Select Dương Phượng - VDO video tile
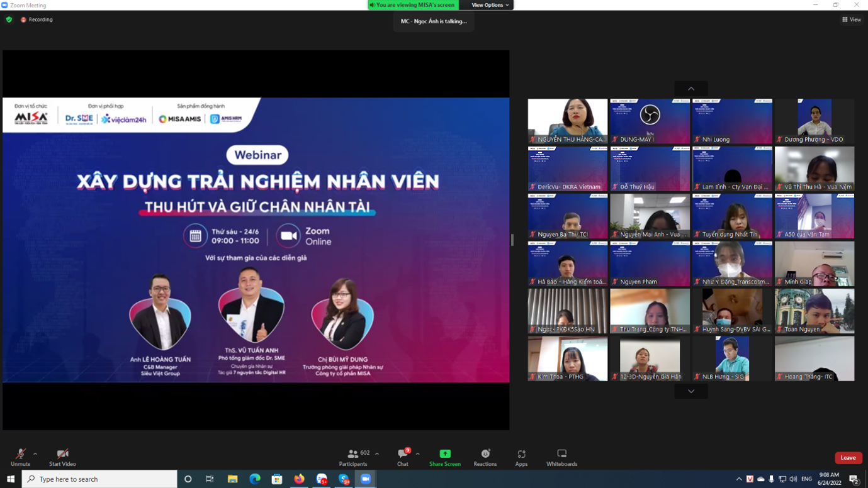 pyautogui.click(x=814, y=121)
